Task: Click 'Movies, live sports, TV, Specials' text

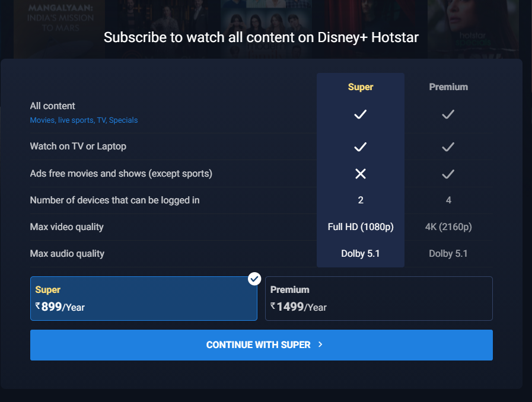Action: [x=84, y=120]
